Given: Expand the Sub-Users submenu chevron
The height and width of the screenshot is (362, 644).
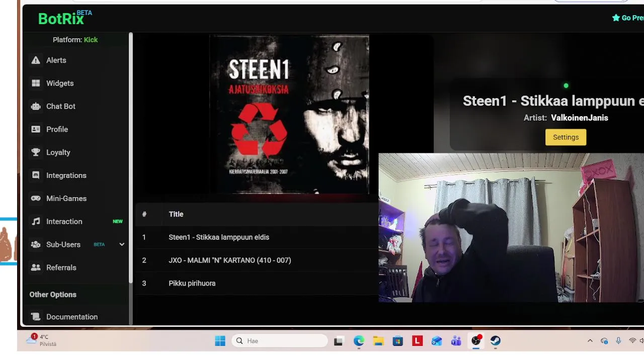Looking at the screenshot, I should 121,244.
